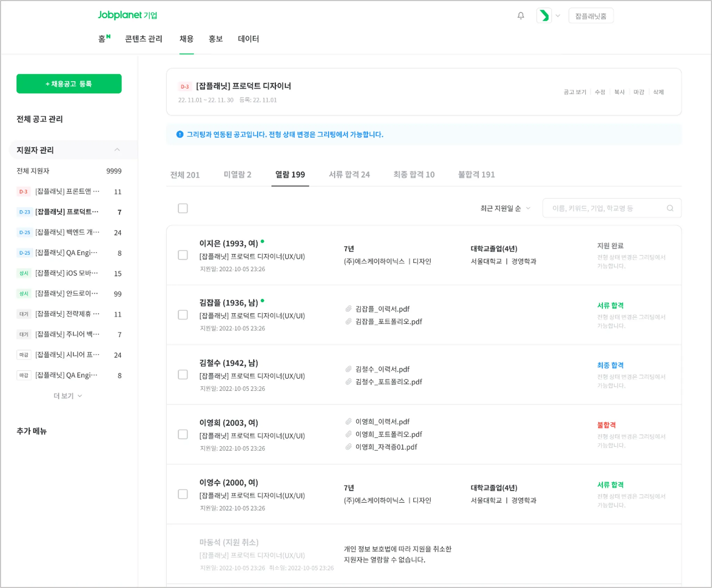Click the 공고 보기 link
Image resolution: width=712 pixels, height=588 pixels.
click(x=574, y=92)
